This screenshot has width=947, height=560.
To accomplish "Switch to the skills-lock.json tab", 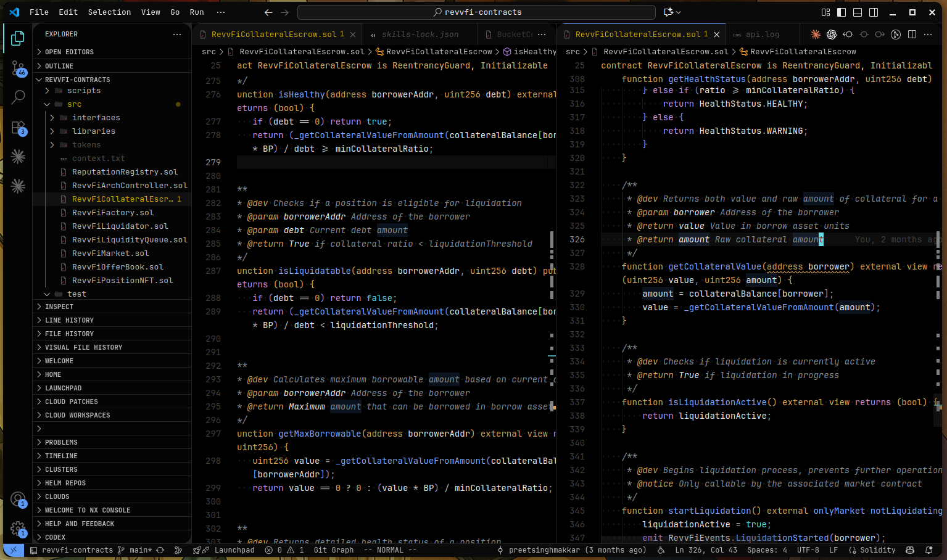I will [x=420, y=35].
